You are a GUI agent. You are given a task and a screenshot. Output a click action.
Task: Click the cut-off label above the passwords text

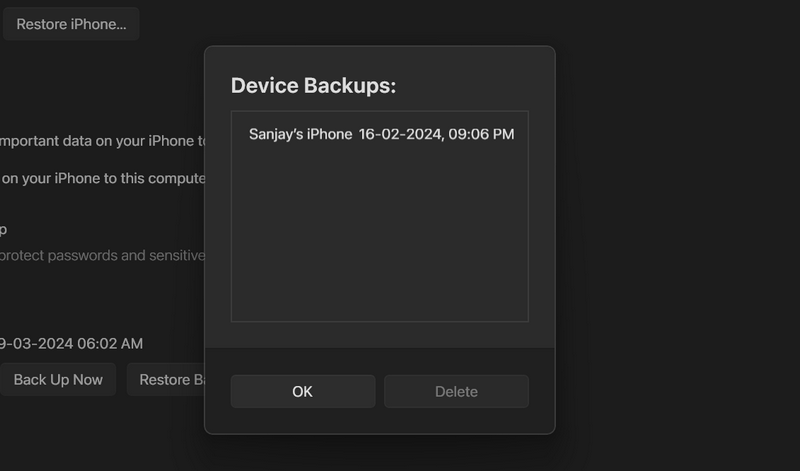pyautogui.click(x=4, y=229)
